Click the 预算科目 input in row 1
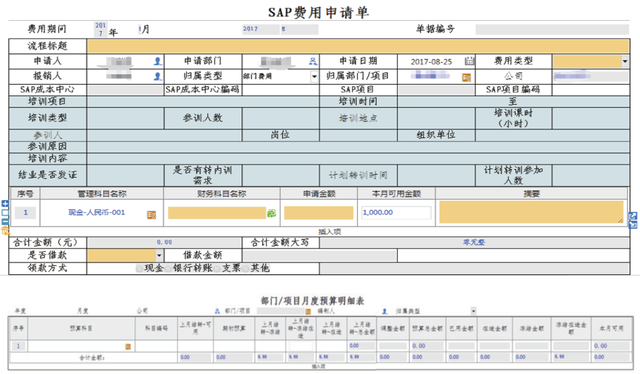The width and height of the screenshot is (640, 374). [76, 347]
